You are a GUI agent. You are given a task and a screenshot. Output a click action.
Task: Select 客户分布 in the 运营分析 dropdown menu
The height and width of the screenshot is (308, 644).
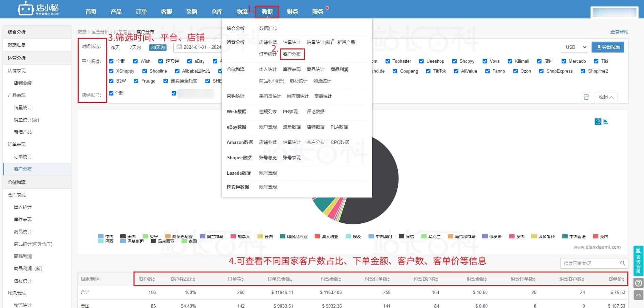(x=292, y=54)
